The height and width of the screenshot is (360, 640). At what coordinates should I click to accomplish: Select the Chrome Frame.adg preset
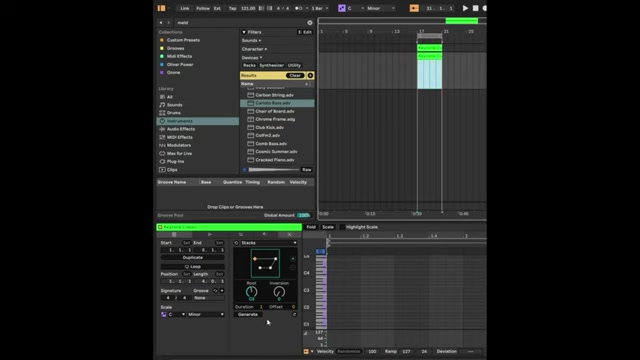(x=275, y=119)
